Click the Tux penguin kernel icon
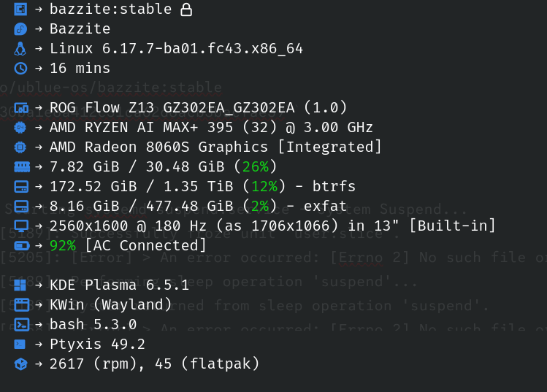547x392 pixels. (20, 49)
